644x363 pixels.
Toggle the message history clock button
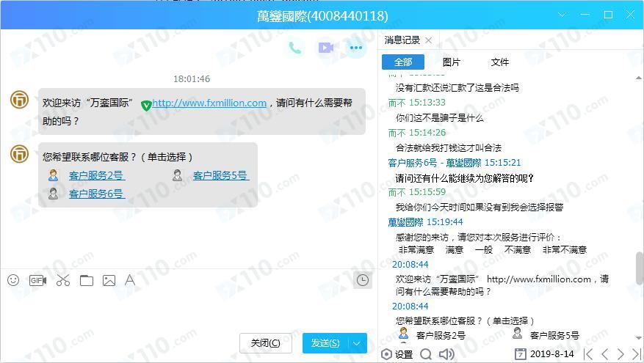[x=362, y=280]
